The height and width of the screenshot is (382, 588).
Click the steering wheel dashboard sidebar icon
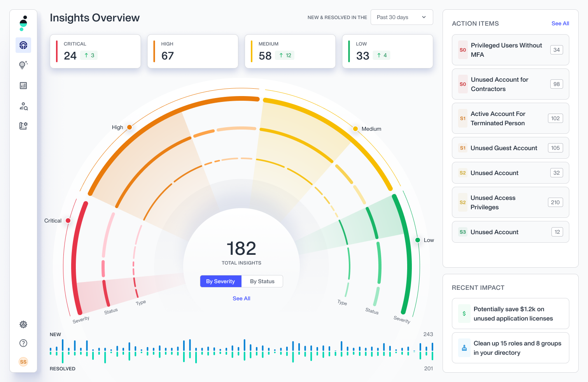pos(23,45)
